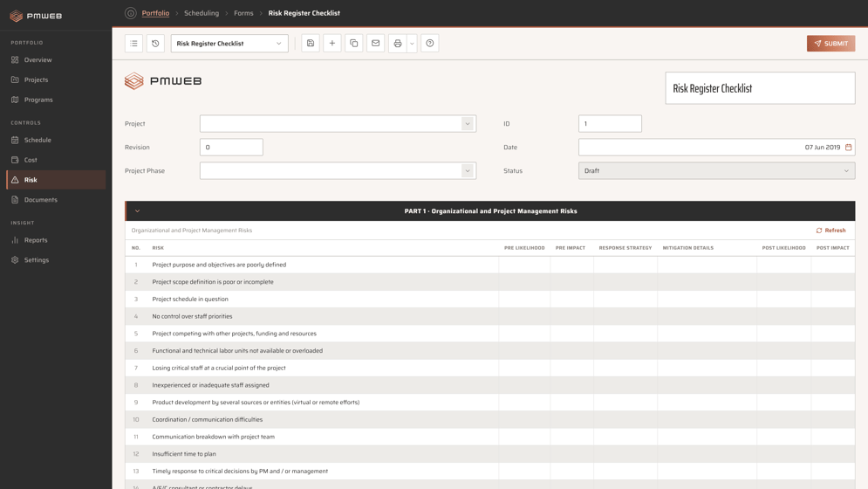Add a new record with plus icon

(332, 44)
